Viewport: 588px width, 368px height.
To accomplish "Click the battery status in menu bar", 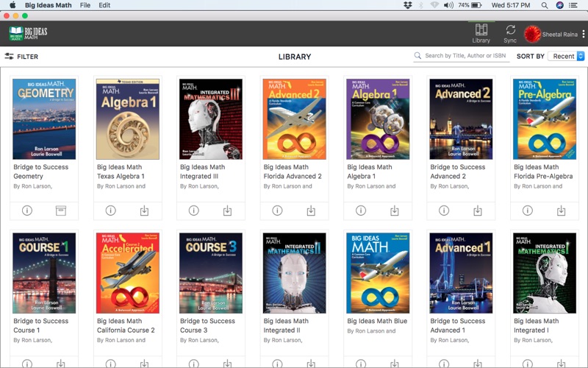I will (x=470, y=5).
